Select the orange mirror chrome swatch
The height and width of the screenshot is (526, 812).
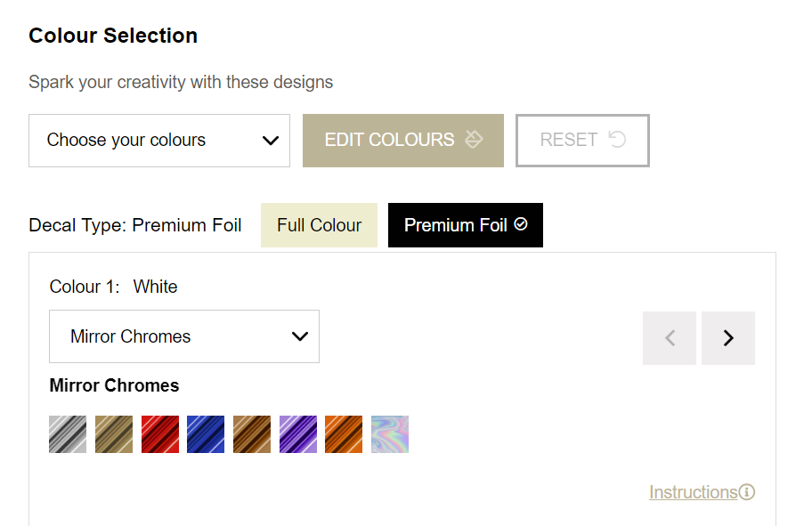(x=344, y=434)
